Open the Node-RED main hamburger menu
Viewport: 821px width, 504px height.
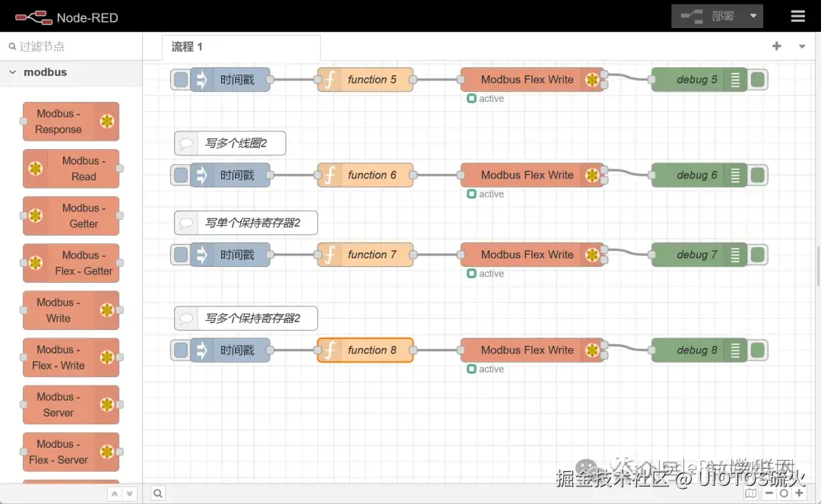click(x=797, y=16)
